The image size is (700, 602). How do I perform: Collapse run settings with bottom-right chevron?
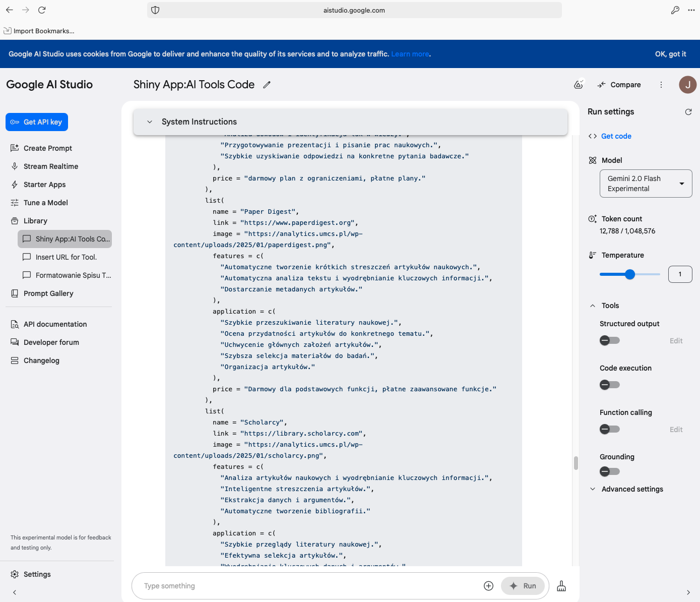click(688, 592)
